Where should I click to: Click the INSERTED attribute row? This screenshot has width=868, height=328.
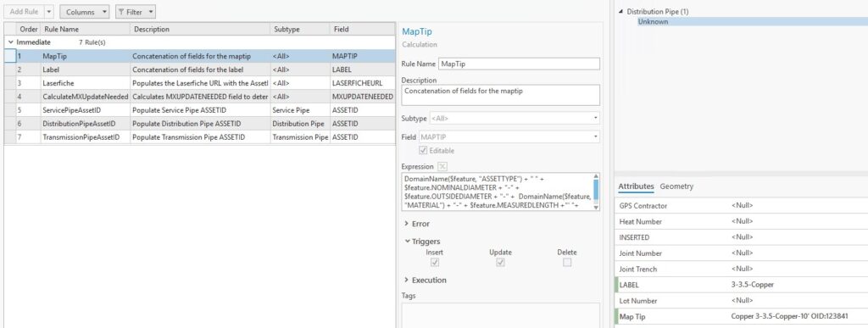coord(741,237)
